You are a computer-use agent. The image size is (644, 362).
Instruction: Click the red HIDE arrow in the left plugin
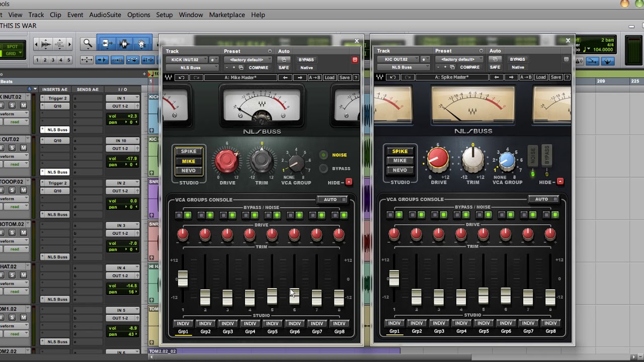pyautogui.click(x=349, y=182)
